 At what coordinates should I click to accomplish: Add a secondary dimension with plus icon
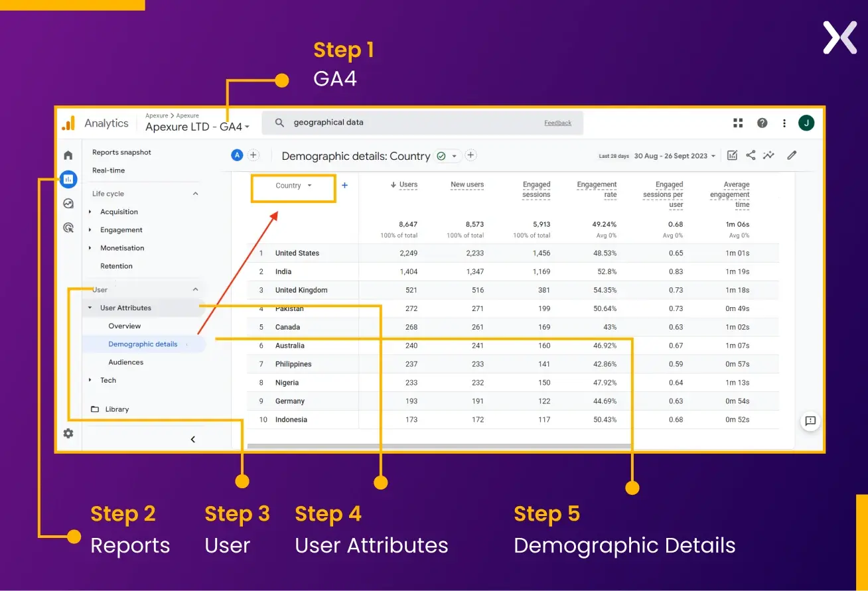click(344, 186)
